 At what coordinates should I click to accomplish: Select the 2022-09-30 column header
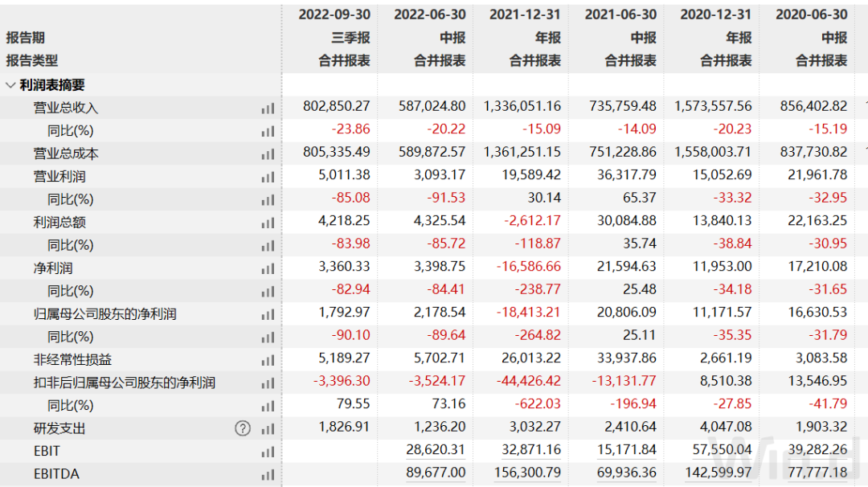click(334, 14)
